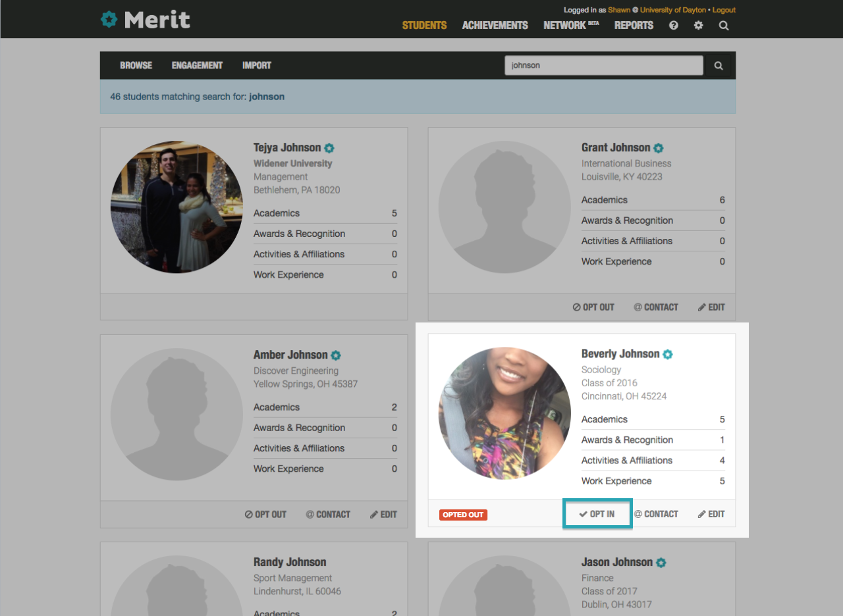This screenshot has width=843, height=616.
Task: Open Amber Johnson's name link
Action: point(290,355)
